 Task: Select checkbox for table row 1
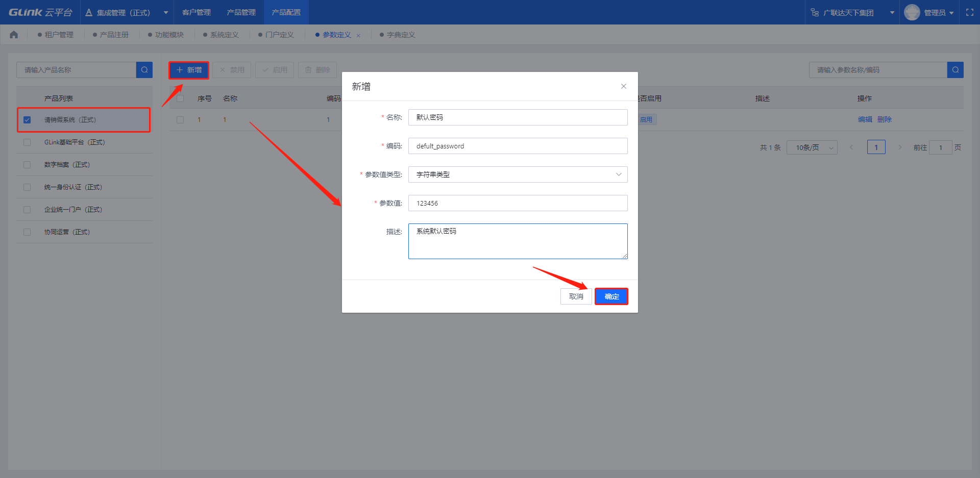180,120
